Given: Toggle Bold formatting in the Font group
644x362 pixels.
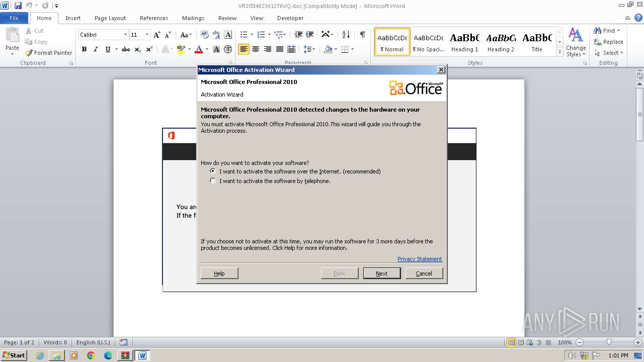Looking at the screenshot, I should coord(84,49).
